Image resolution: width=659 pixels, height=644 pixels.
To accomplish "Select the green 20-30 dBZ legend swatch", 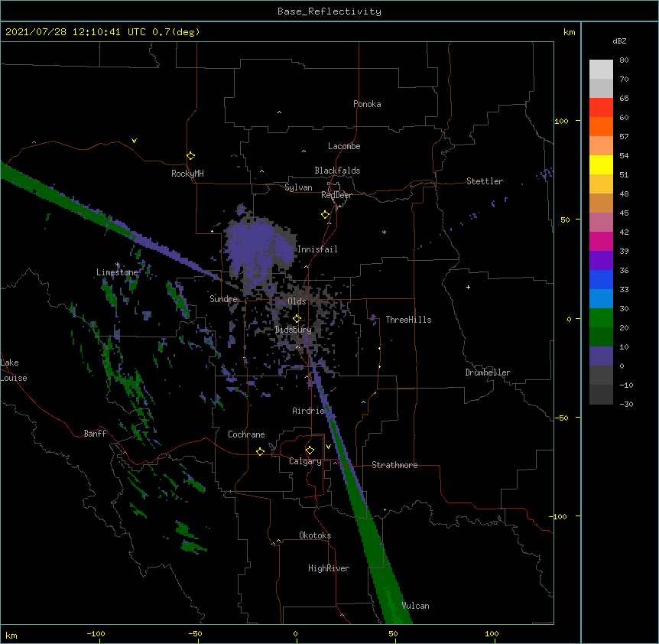I will pos(601,318).
